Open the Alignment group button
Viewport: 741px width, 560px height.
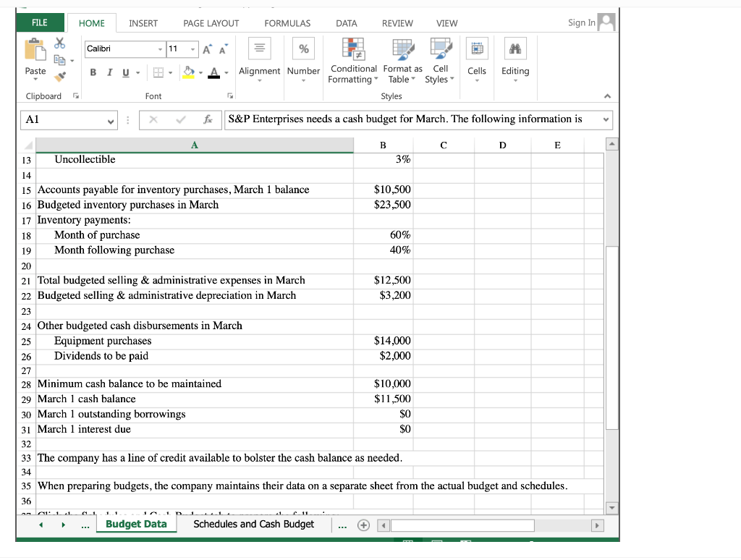[x=260, y=61]
